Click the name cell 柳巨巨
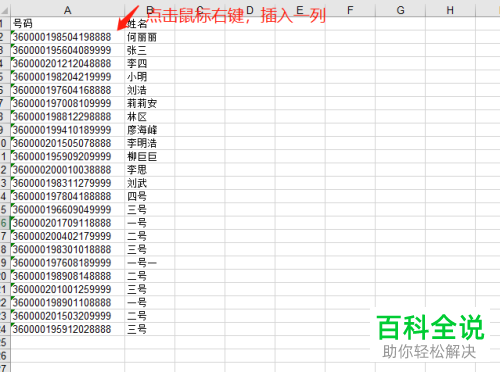The image size is (500, 372). pos(150,157)
